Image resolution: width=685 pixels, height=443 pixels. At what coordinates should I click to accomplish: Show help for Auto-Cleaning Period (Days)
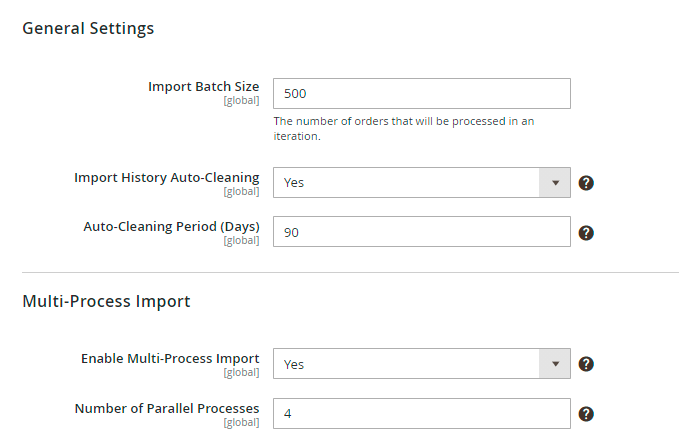587,233
